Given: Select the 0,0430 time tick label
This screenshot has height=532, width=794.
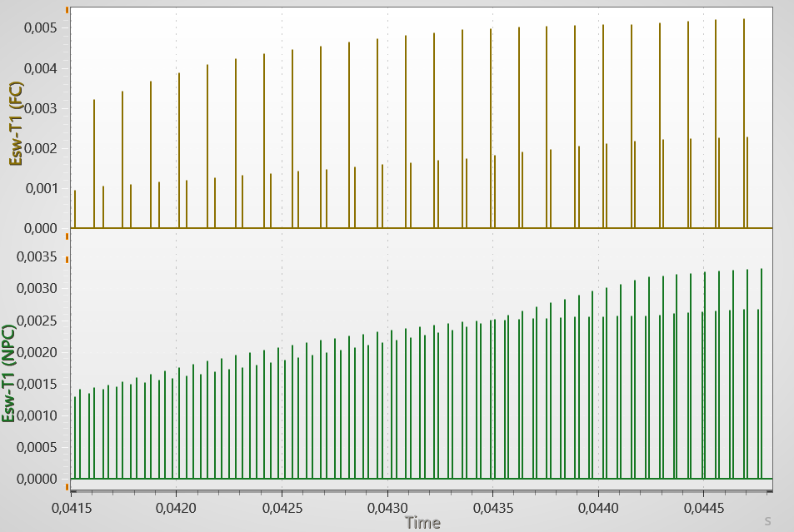Looking at the screenshot, I should click(387, 505).
